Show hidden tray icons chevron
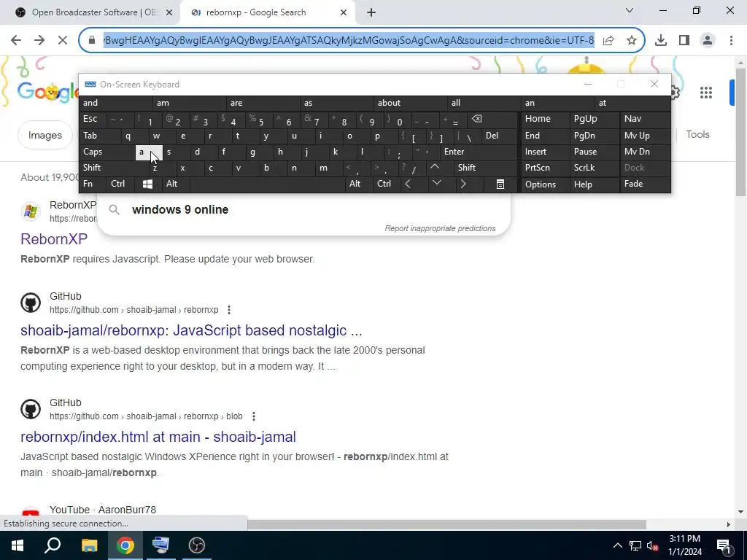This screenshot has height=560, width=747. point(617,545)
